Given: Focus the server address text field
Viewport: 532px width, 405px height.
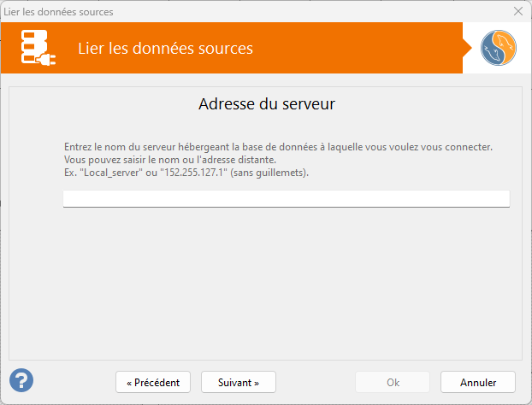Looking at the screenshot, I should (286, 198).
